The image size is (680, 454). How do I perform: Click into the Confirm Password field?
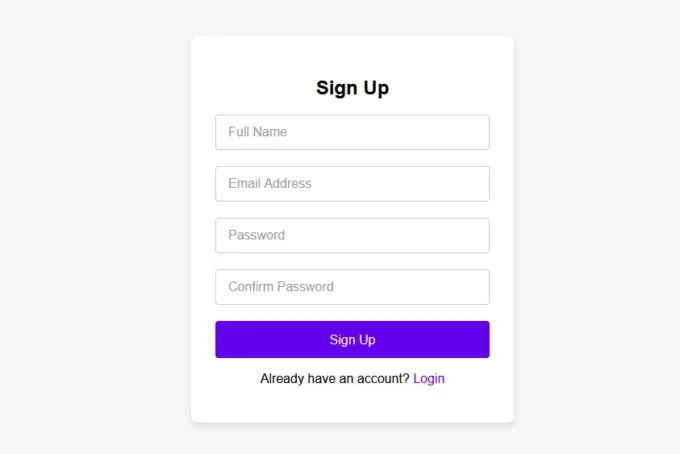point(352,287)
